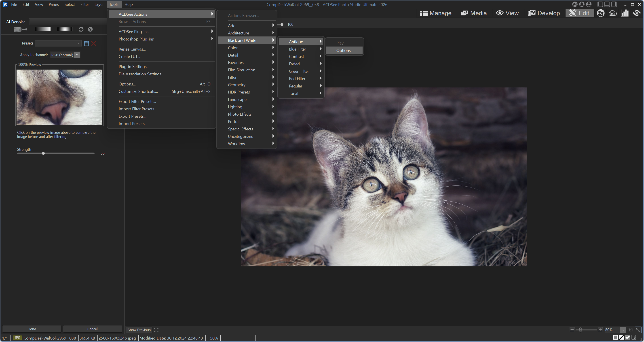Choose Create LUT... from Tools menu
The image size is (644, 342).
(162, 57)
